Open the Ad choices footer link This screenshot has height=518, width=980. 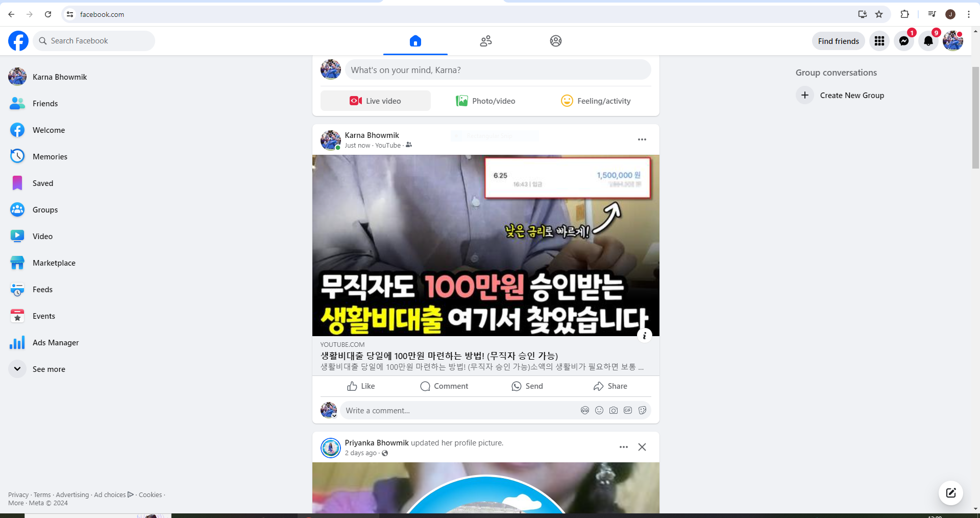pos(114,495)
